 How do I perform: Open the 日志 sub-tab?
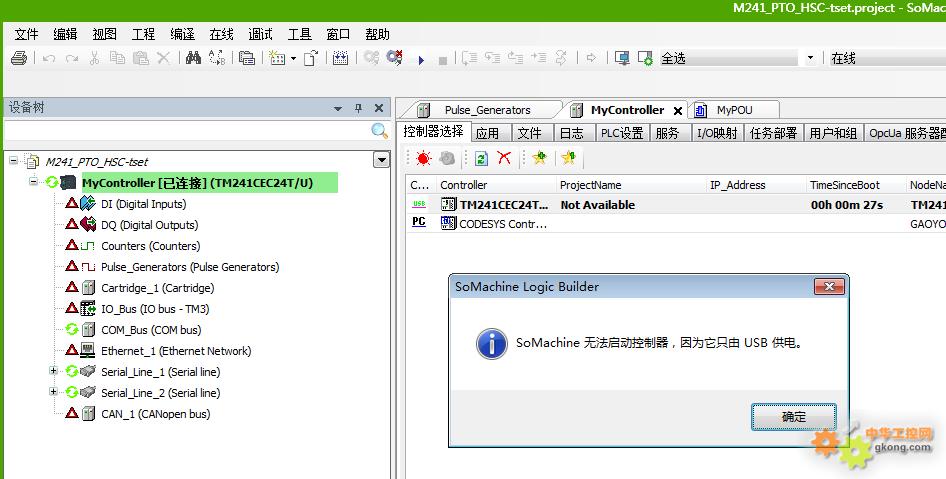[572, 133]
